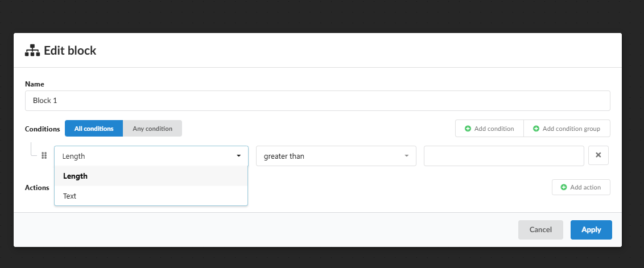Apply the block changes

pos(591,230)
